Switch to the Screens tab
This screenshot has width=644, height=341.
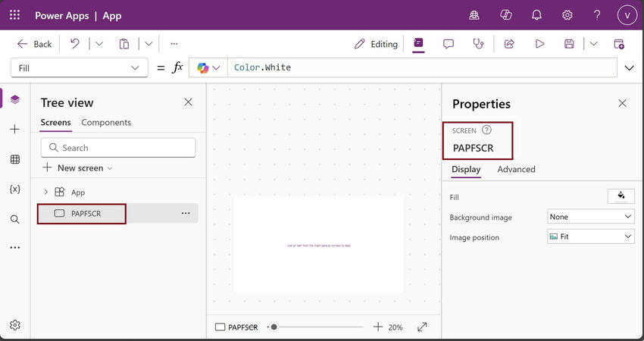[x=56, y=123]
